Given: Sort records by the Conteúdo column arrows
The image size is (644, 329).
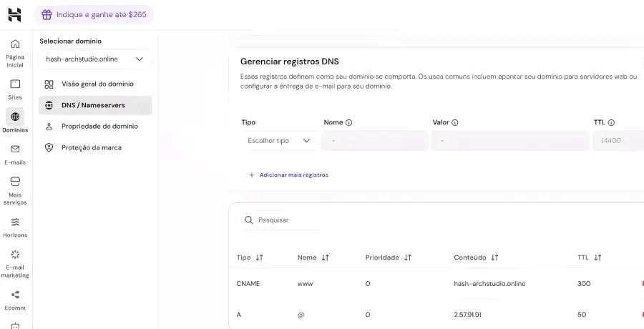Looking at the screenshot, I should tap(494, 257).
